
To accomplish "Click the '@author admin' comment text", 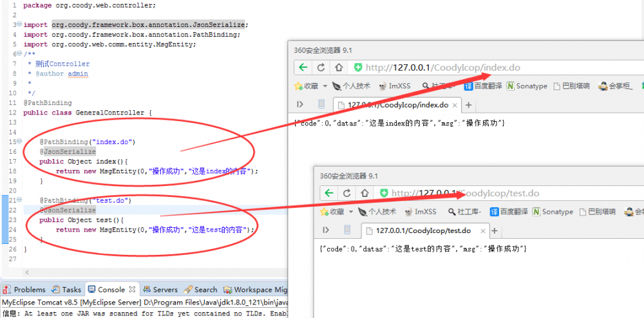I will [x=62, y=74].
